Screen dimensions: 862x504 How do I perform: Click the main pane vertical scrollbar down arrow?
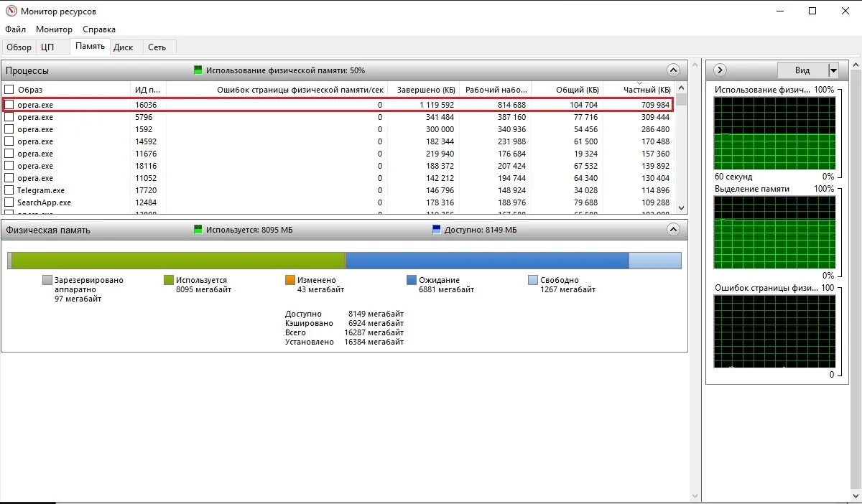click(695, 495)
